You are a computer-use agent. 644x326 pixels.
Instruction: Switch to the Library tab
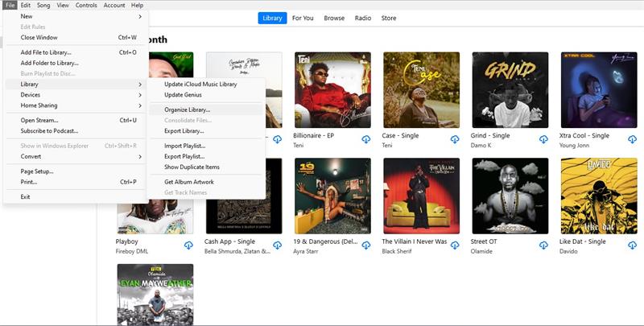[272, 18]
